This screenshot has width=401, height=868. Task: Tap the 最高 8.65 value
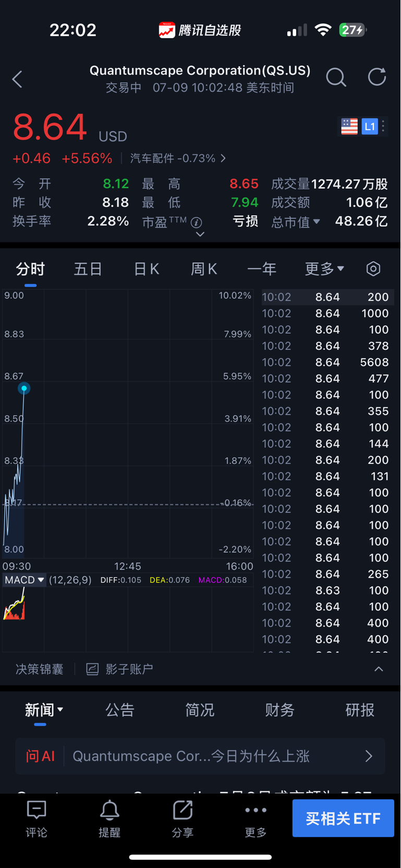point(244,184)
